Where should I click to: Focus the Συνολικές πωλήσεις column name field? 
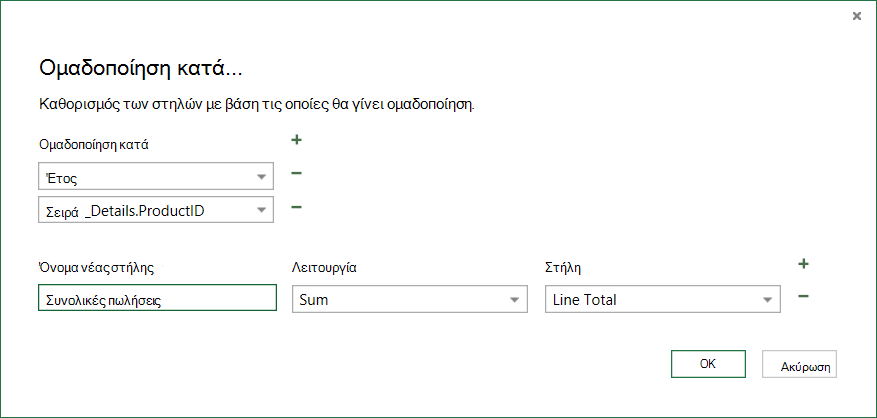coord(157,298)
